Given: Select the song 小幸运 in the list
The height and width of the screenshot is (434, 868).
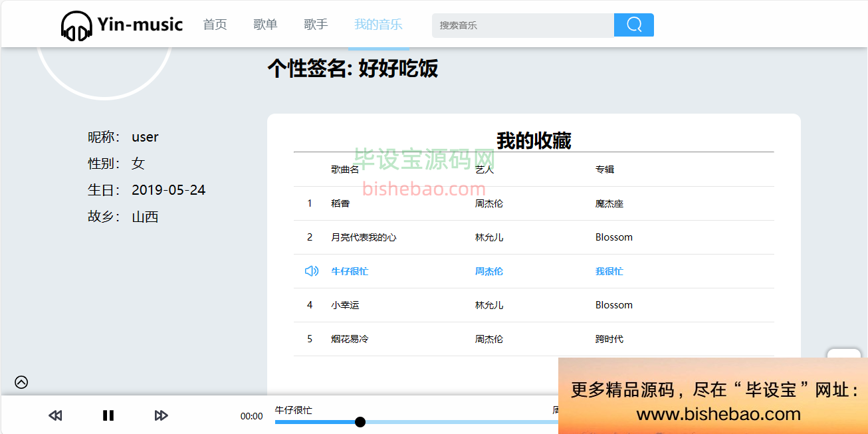Looking at the screenshot, I should pos(345,305).
